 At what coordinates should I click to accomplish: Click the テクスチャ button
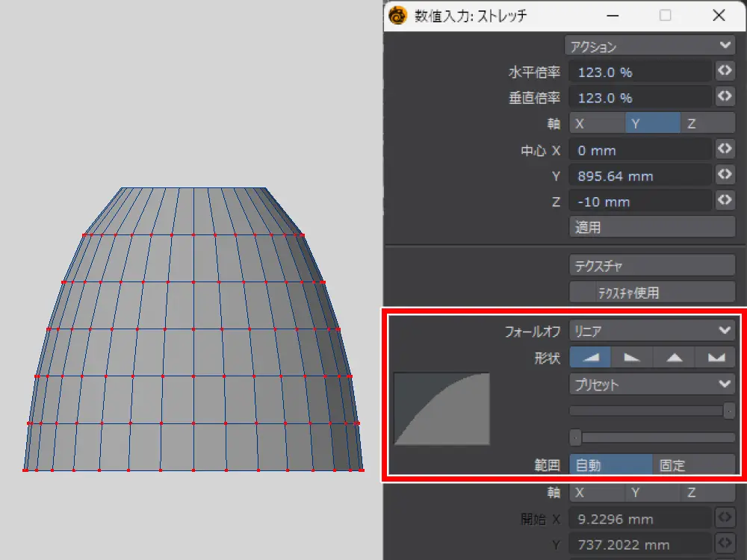coord(652,265)
